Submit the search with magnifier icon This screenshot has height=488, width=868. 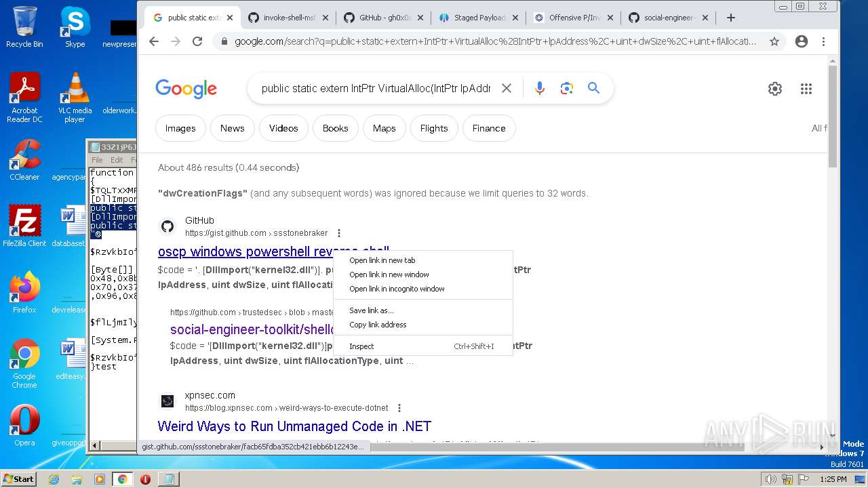[x=594, y=88]
